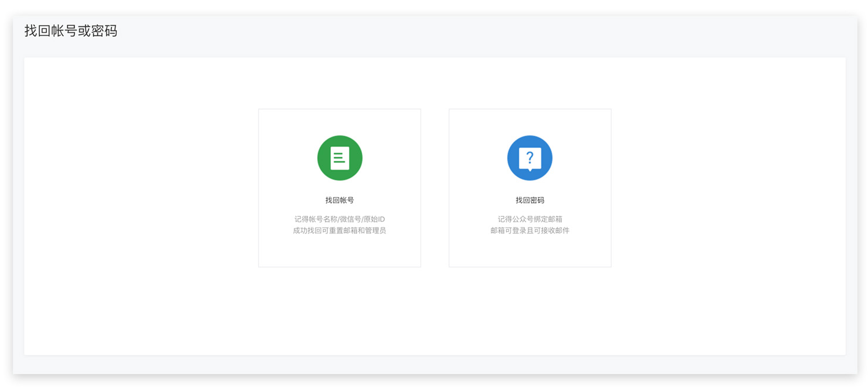
Task: Click the white panel area right of 找回密码 card
Action: click(x=727, y=188)
